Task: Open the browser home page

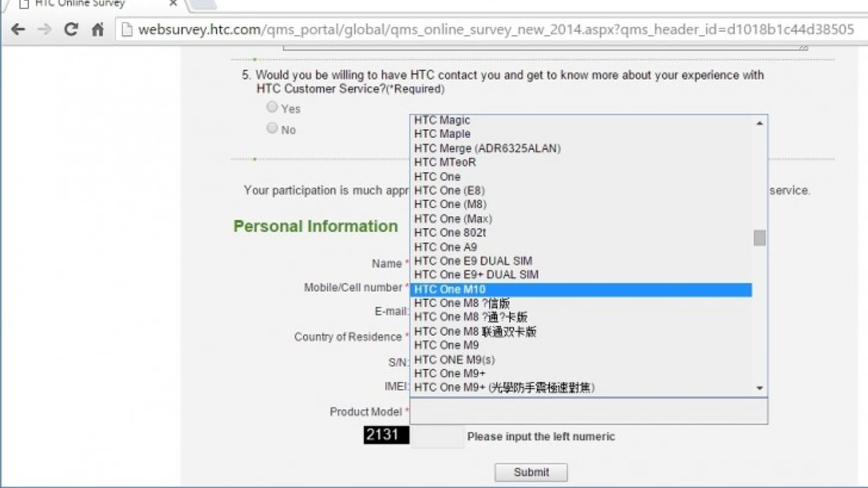Action: point(98,29)
